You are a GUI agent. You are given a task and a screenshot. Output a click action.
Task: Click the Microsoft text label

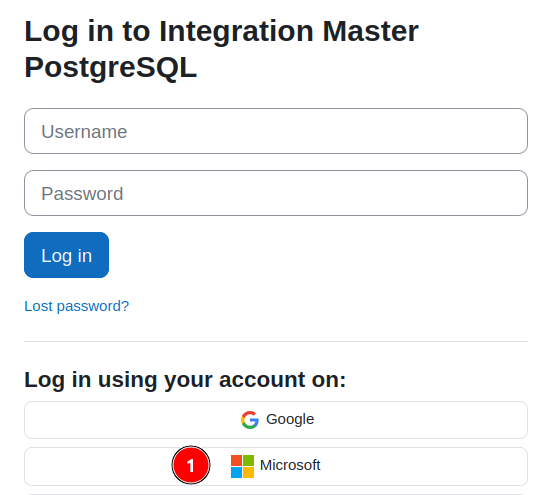[x=290, y=465]
